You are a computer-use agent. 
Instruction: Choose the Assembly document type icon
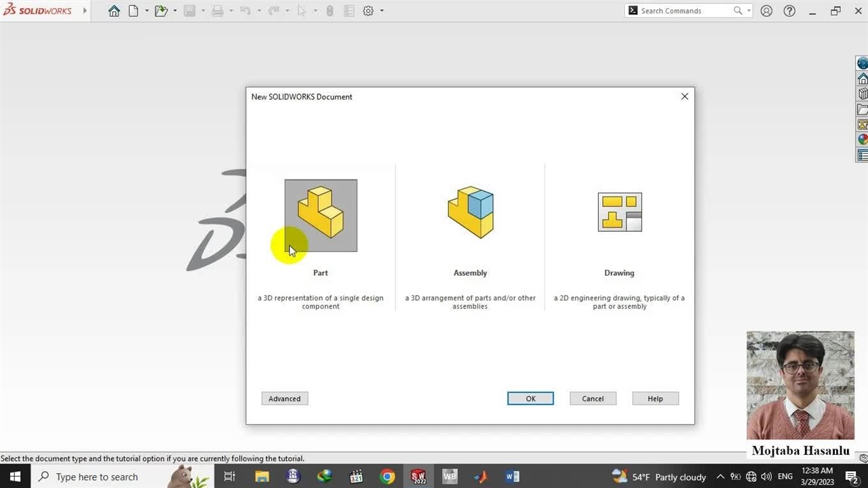coord(470,212)
